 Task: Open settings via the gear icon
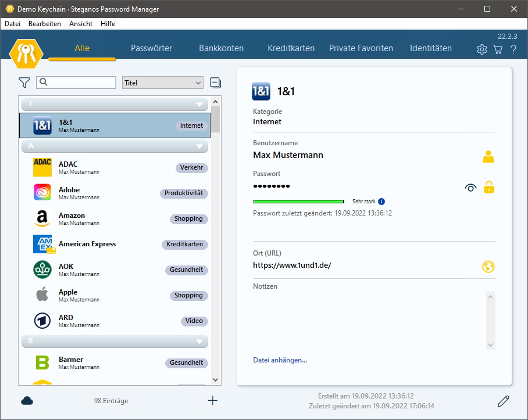(482, 49)
